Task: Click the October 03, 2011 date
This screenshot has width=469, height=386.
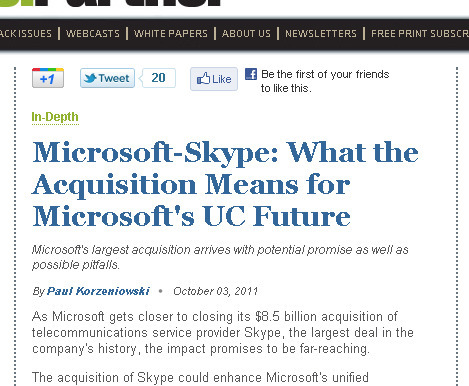Action: pos(216,291)
